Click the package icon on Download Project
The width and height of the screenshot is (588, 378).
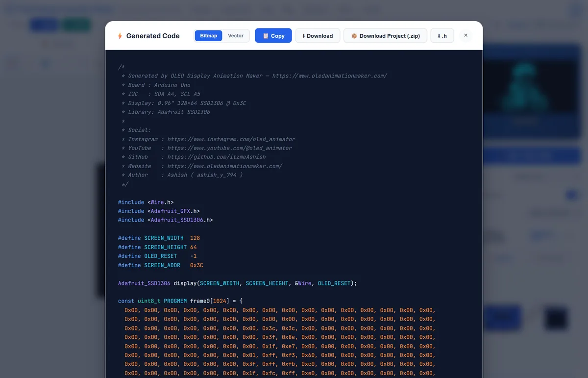coord(354,36)
